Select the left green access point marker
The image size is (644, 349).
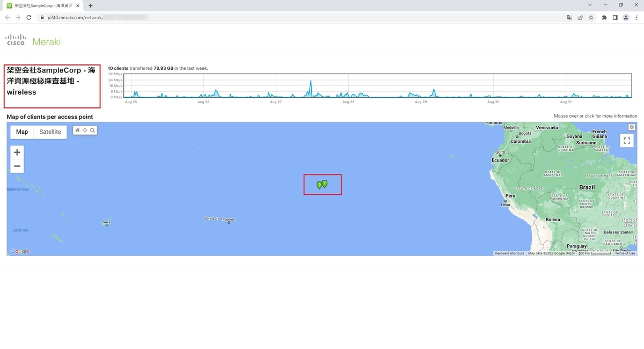point(319,185)
